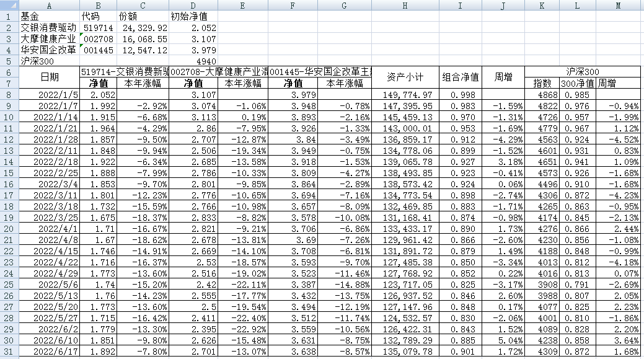
Task: Click year change -18.62% cell
Action: [143, 240]
